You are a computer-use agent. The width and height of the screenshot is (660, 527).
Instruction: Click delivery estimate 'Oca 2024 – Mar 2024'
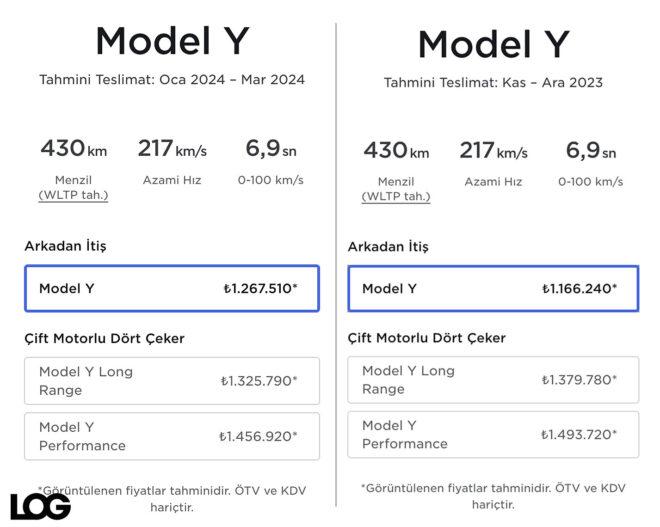tap(171, 79)
